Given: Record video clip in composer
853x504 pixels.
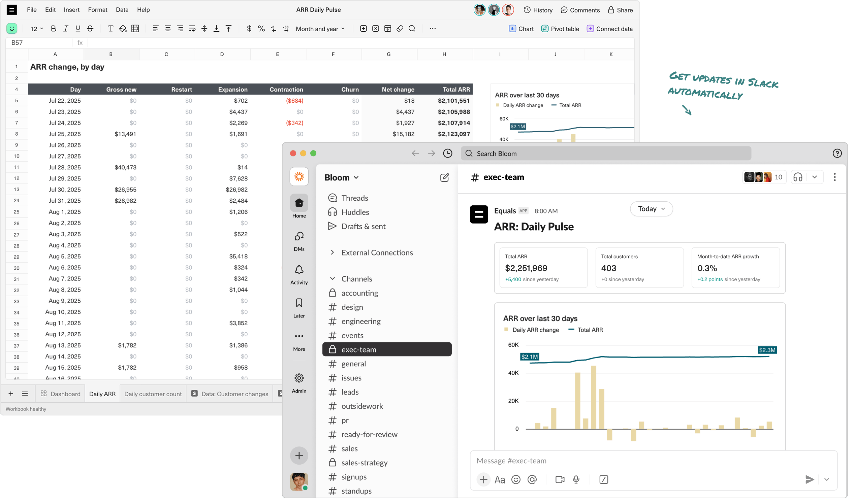Looking at the screenshot, I should click(561, 480).
